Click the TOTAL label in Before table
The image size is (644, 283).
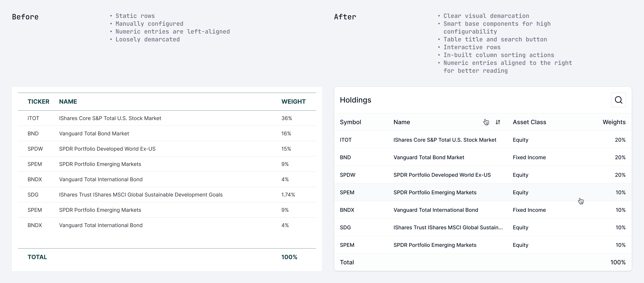(x=37, y=257)
